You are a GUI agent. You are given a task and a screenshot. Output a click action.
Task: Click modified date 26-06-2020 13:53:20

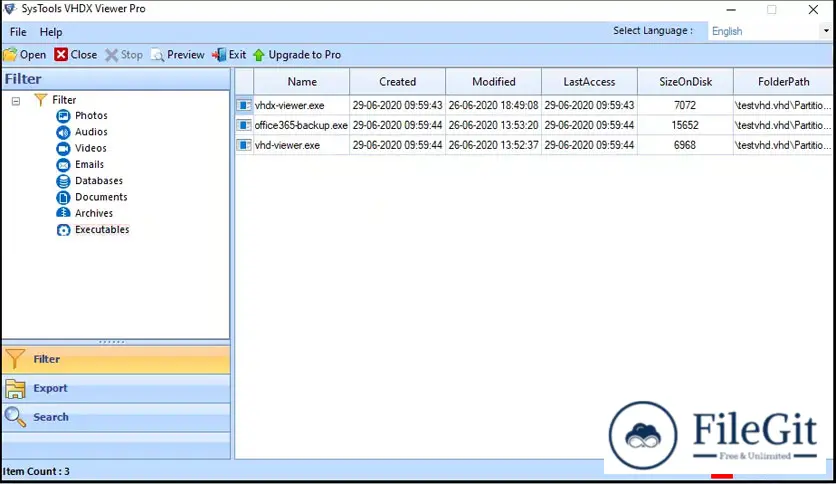[494, 125]
